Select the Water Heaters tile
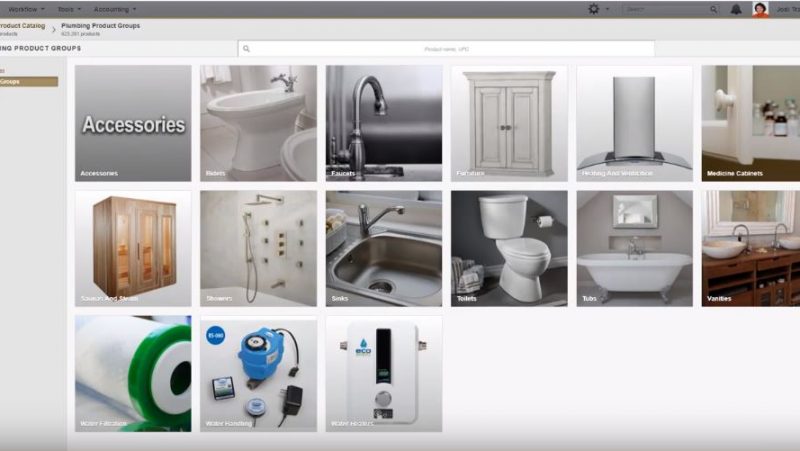 point(383,374)
